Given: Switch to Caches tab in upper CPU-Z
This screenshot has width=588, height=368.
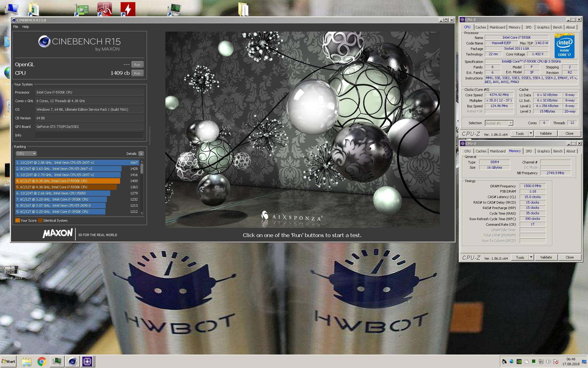Looking at the screenshot, I should (481, 27).
